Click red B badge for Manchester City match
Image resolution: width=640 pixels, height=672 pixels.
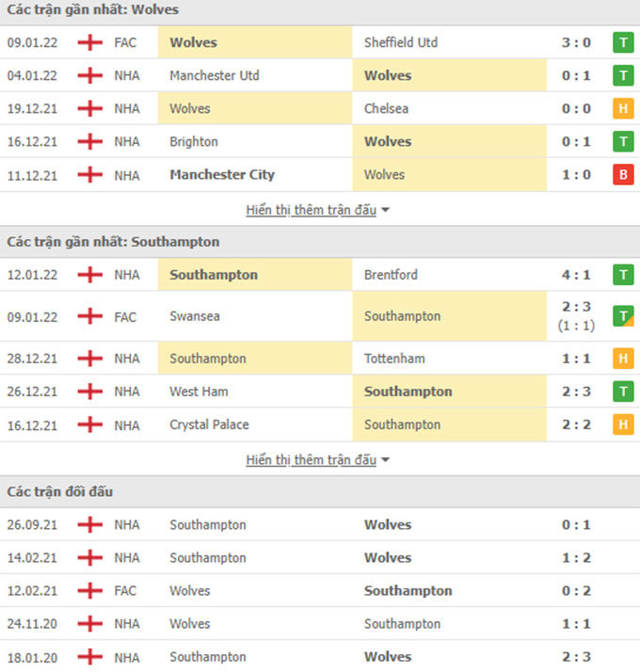(x=623, y=175)
